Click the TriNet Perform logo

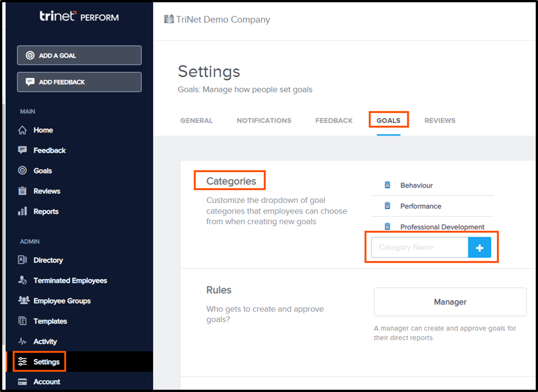79,17
